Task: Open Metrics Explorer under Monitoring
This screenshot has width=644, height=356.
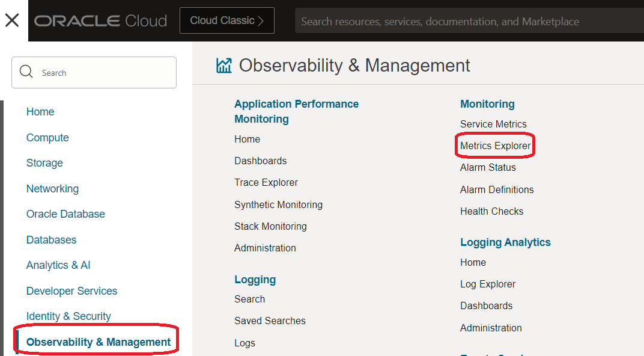Action: (495, 146)
